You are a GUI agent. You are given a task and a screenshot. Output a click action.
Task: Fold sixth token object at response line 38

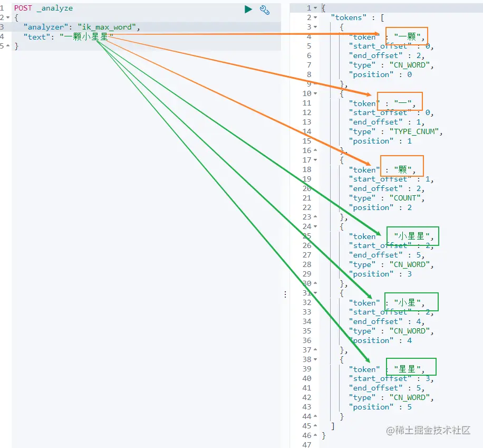pos(315,359)
